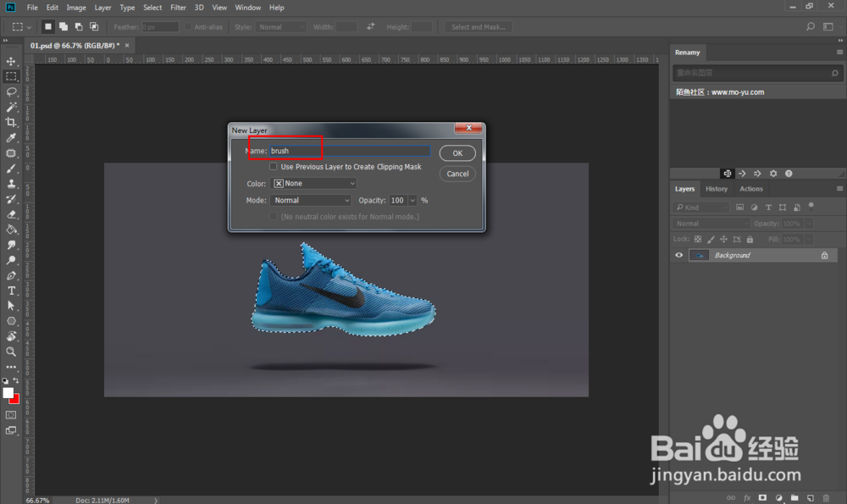Image resolution: width=847 pixels, height=504 pixels.
Task: Select the Paint Bucket tool
Action: [x=11, y=230]
